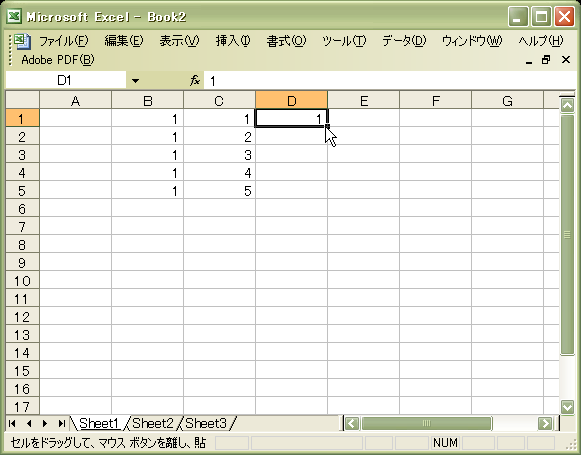Go to last sheet tab navigation arrow
The width and height of the screenshot is (581, 455).
click(x=62, y=423)
